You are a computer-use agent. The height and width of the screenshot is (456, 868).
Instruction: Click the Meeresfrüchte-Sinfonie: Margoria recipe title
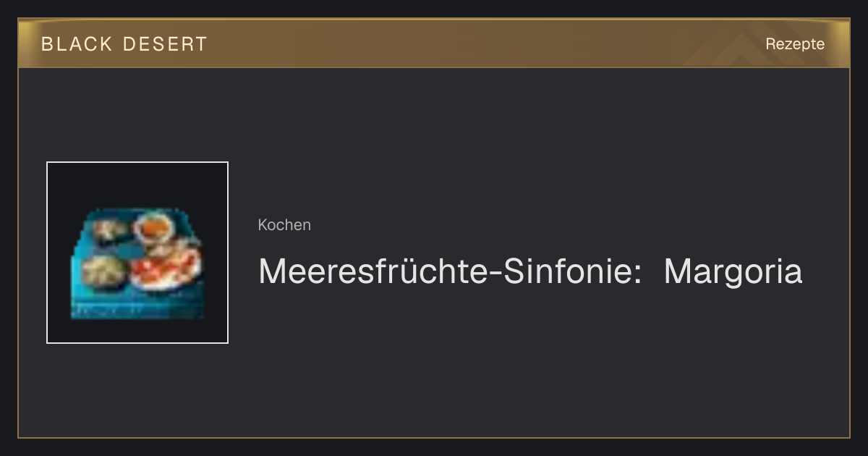click(x=530, y=272)
